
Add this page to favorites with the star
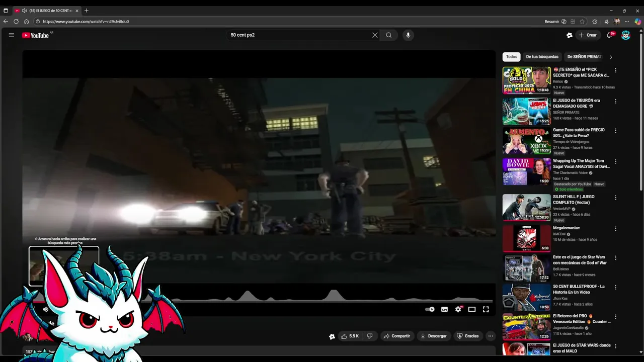click(582, 22)
